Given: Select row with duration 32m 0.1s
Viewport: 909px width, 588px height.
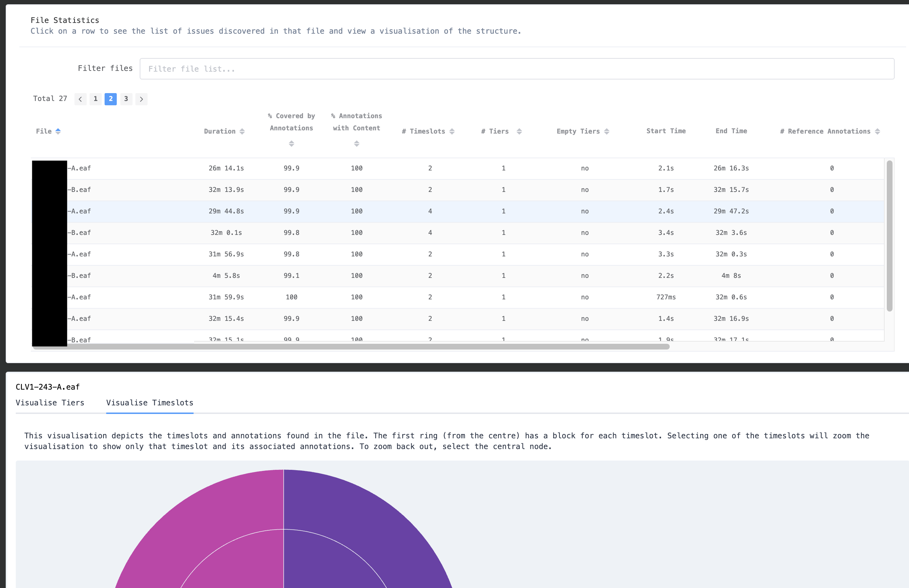Looking at the screenshot, I should (457, 233).
